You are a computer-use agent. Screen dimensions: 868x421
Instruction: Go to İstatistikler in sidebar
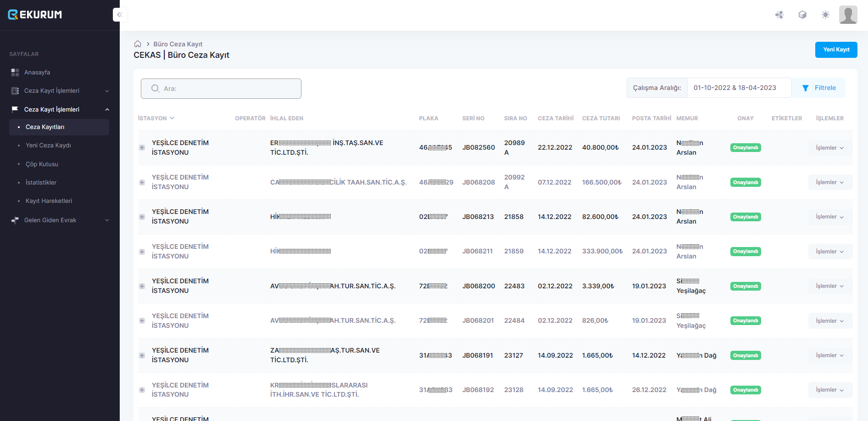click(x=41, y=183)
